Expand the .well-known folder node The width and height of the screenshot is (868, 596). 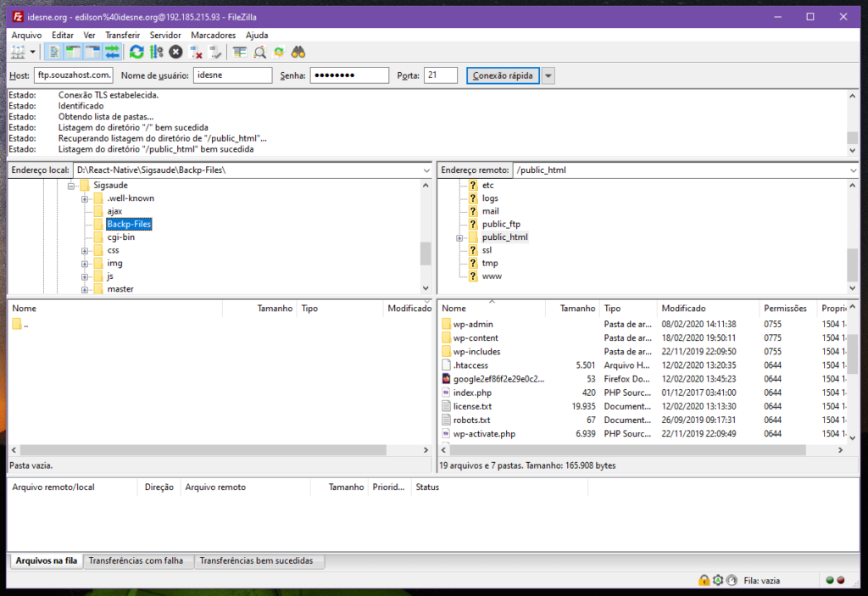pos(85,198)
